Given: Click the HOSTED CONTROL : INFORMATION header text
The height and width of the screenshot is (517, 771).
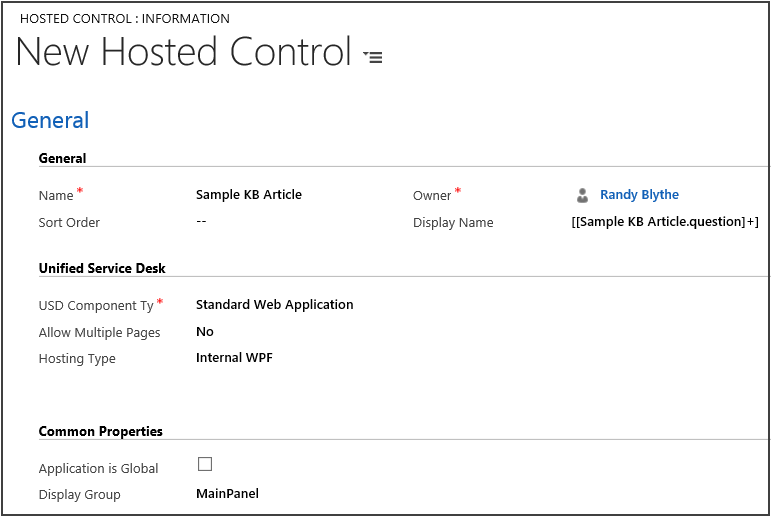Looking at the screenshot, I should coord(125,19).
